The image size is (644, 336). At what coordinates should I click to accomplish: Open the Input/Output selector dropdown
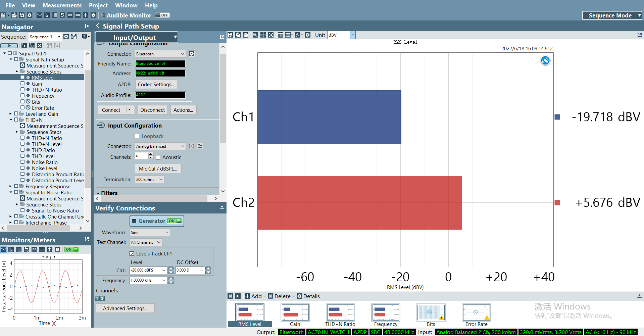pos(137,37)
